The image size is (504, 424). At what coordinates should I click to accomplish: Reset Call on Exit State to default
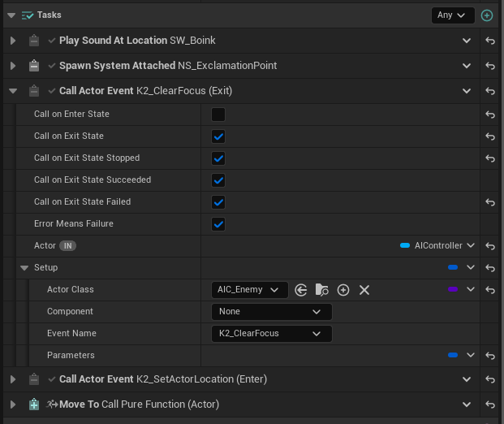[490, 136]
